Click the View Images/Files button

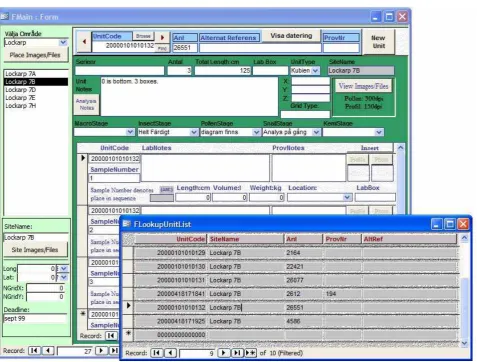pyautogui.click(x=363, y=86)
